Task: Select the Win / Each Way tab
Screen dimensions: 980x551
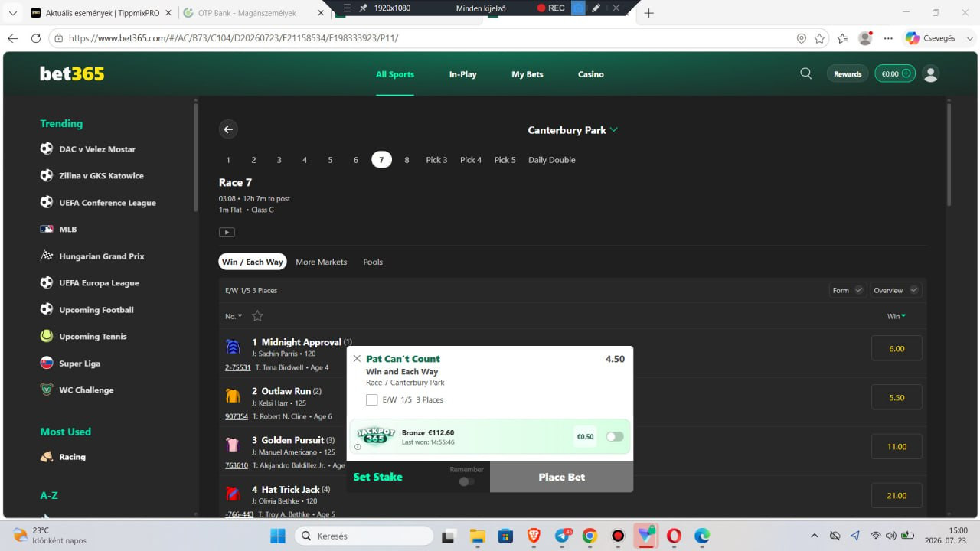Action: 253,262
